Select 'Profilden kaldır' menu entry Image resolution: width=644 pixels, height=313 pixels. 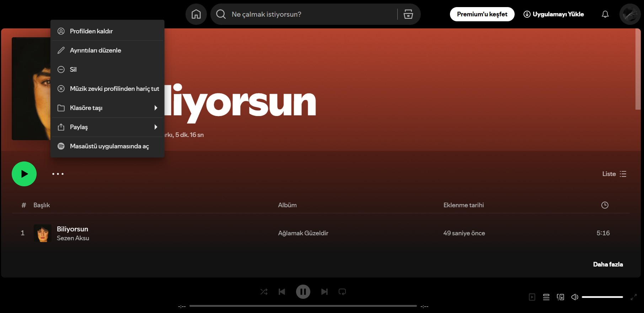(x=107, y=31)
